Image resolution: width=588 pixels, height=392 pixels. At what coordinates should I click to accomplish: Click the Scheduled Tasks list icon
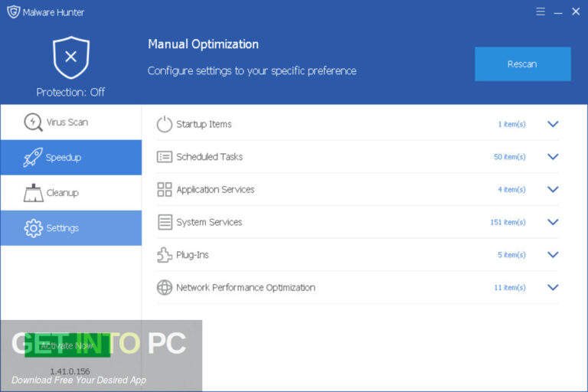point(165,157)
